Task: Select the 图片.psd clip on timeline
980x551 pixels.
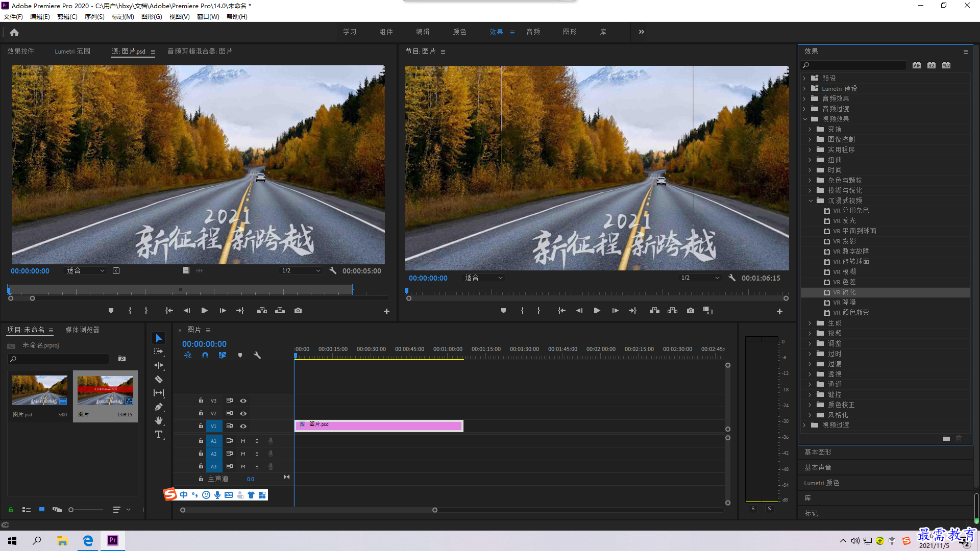Action: click(x=379, y=425)
